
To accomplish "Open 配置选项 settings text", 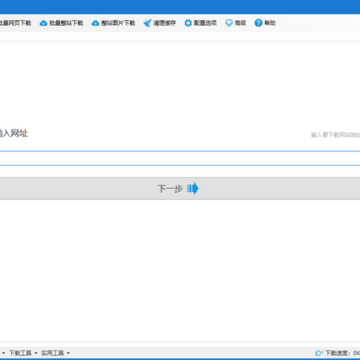I will [205, 23].
